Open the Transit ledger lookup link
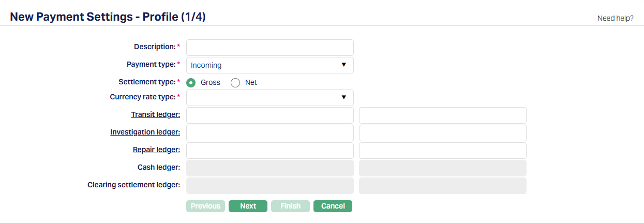The height and width of the screenshot is (223, 644). coord(155,115)
